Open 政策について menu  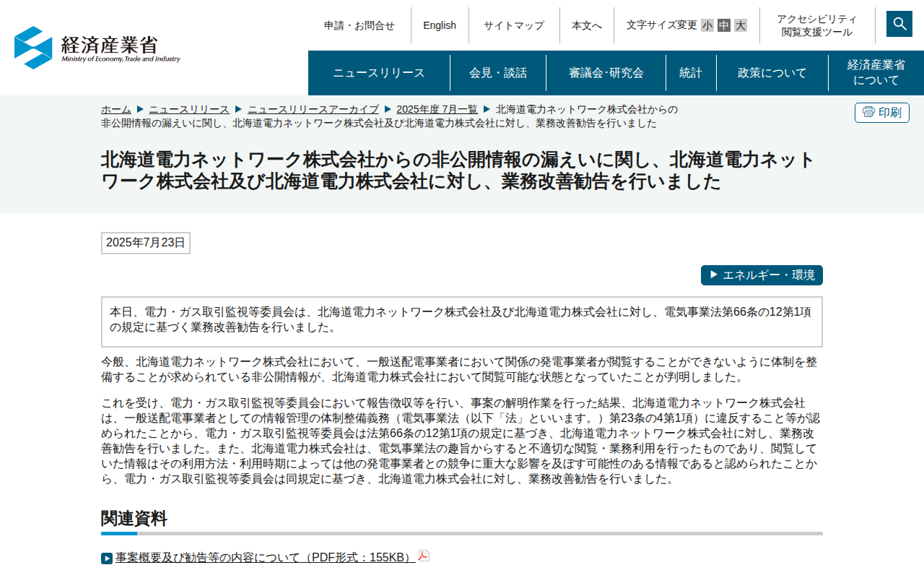772,73
